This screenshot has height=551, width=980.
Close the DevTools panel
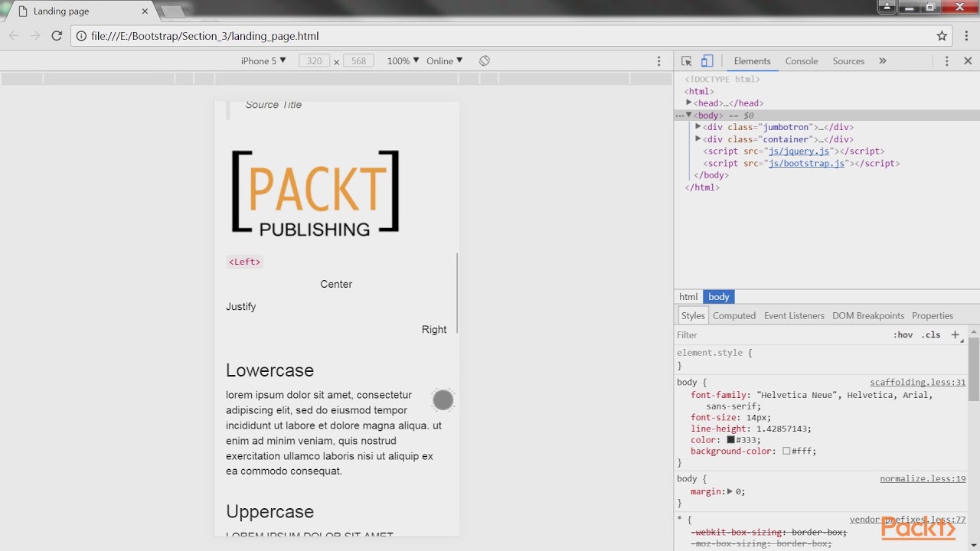[x=968, y=61]
